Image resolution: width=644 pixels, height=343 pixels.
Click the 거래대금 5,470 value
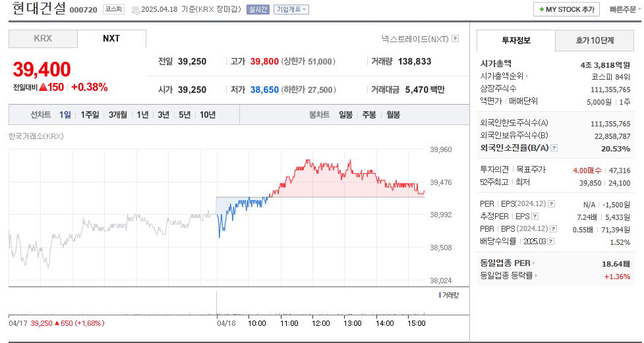(x=417, y=90)
